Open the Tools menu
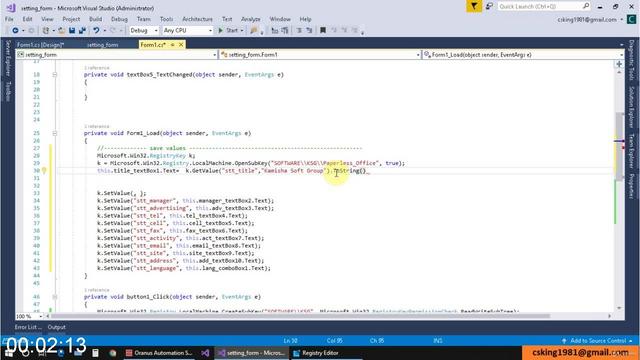Viewport: 640px width, 360px height. [166, 19]
